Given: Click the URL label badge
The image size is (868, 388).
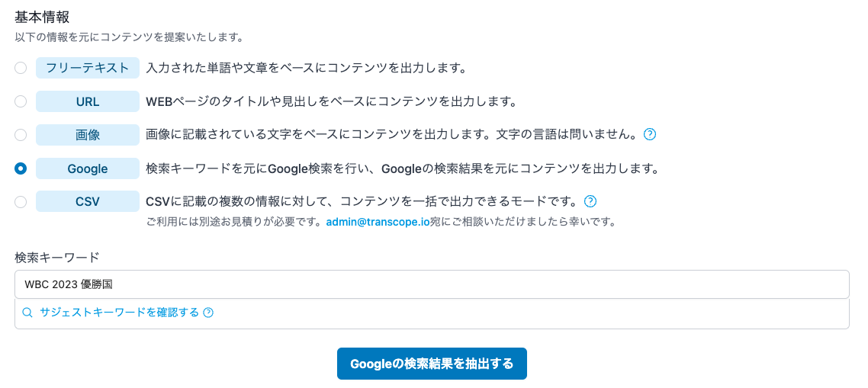Looking at the screenshot, I should point(88,101).
